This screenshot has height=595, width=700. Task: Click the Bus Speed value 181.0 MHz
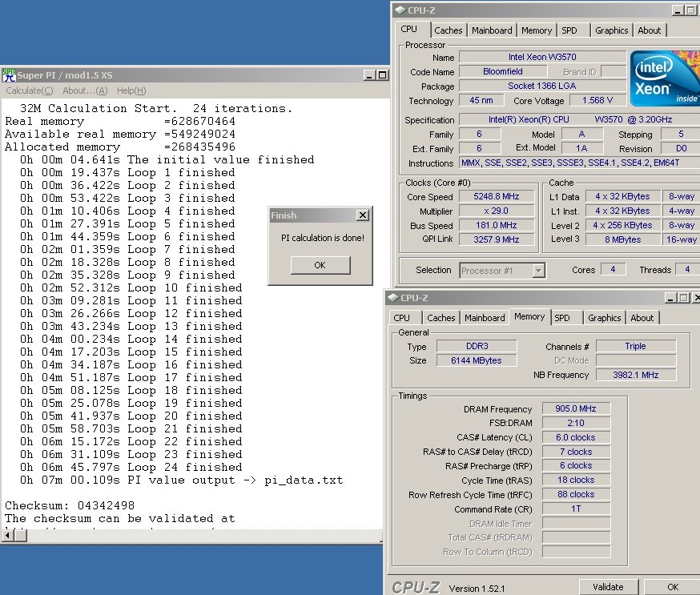coord(497,225)
